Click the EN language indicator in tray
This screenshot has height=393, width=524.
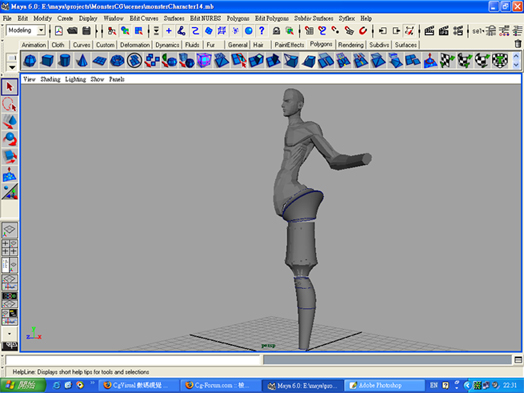pyautogui.click(x=433, y=385)
